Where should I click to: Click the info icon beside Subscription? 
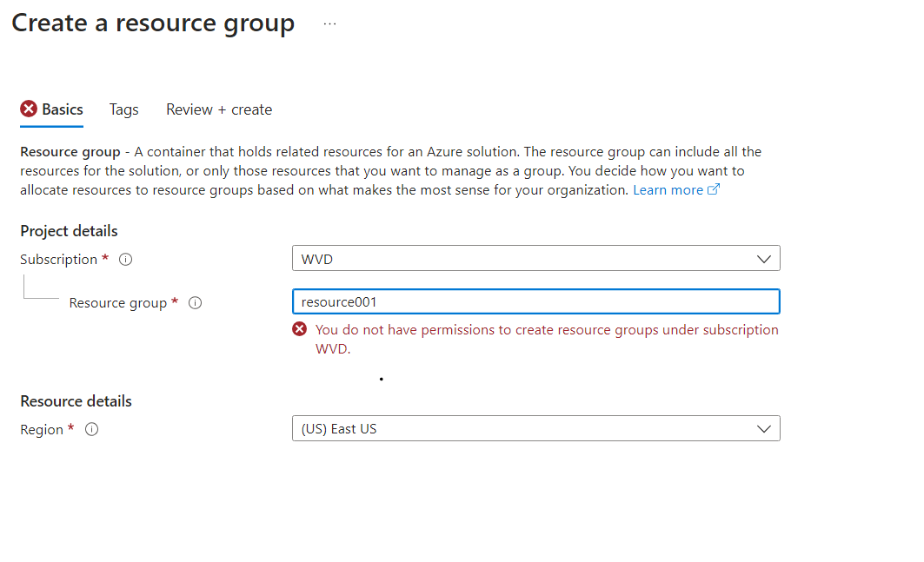(x=125, y=259)
